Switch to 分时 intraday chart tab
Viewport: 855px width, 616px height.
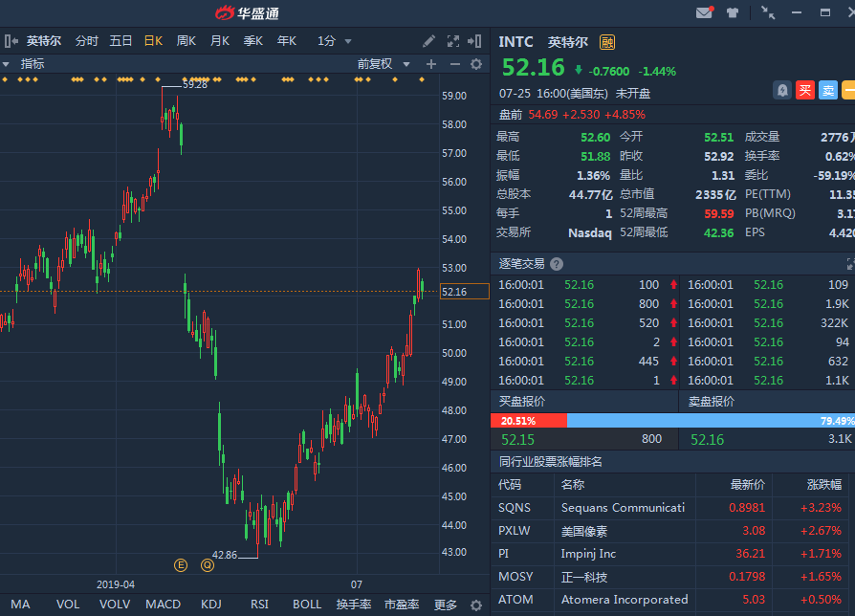(86, 41)
